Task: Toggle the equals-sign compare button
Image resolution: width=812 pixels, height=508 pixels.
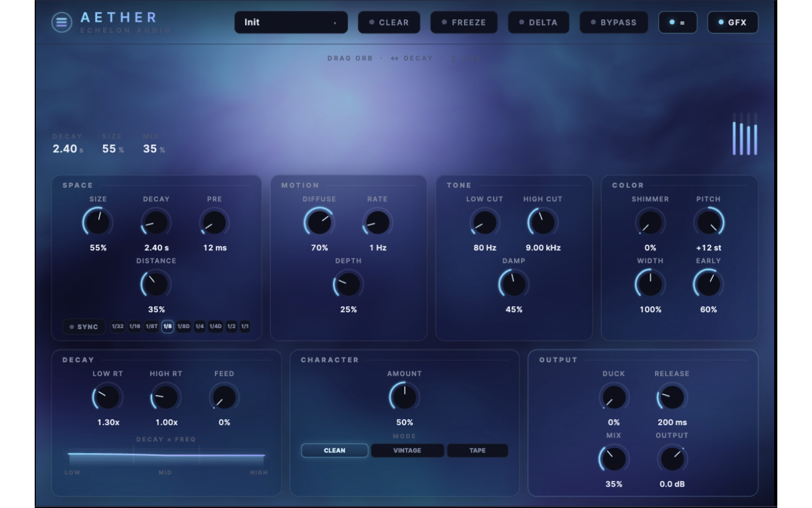Action: pos(677,22)
